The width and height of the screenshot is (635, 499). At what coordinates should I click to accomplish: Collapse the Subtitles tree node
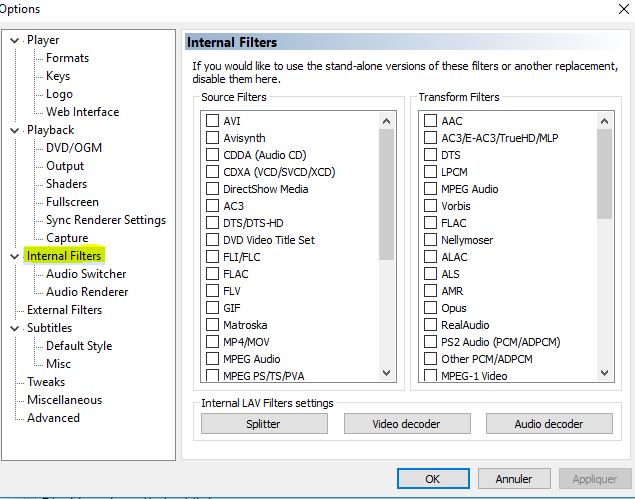tap(15, 329)
